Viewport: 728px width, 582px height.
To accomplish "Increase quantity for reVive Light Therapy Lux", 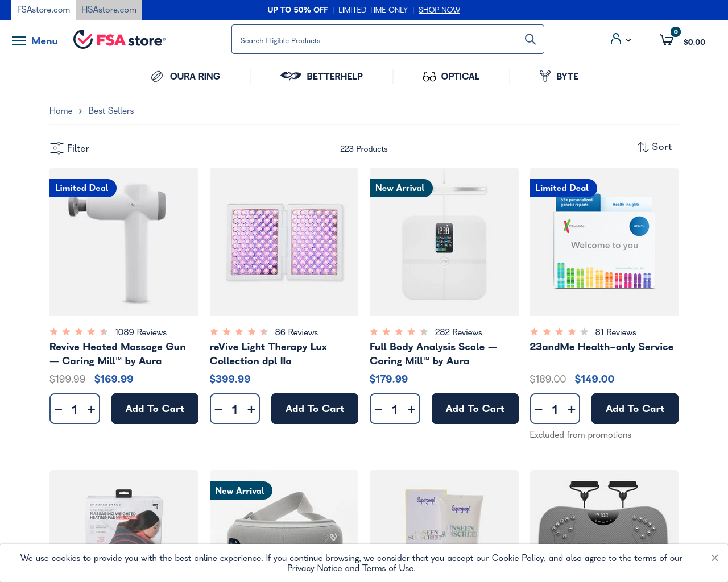I will [251, 409].
